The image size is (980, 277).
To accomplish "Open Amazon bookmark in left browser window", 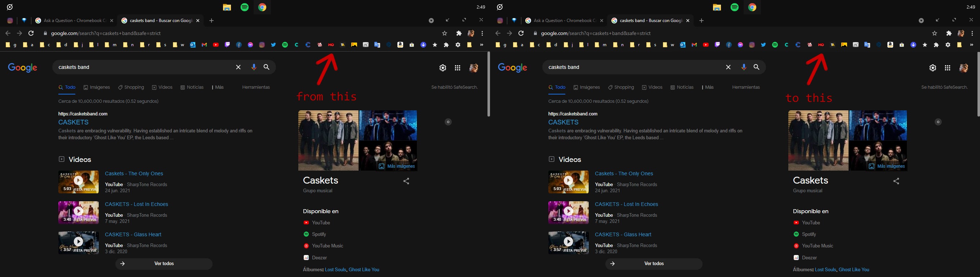I will [400, 45].
